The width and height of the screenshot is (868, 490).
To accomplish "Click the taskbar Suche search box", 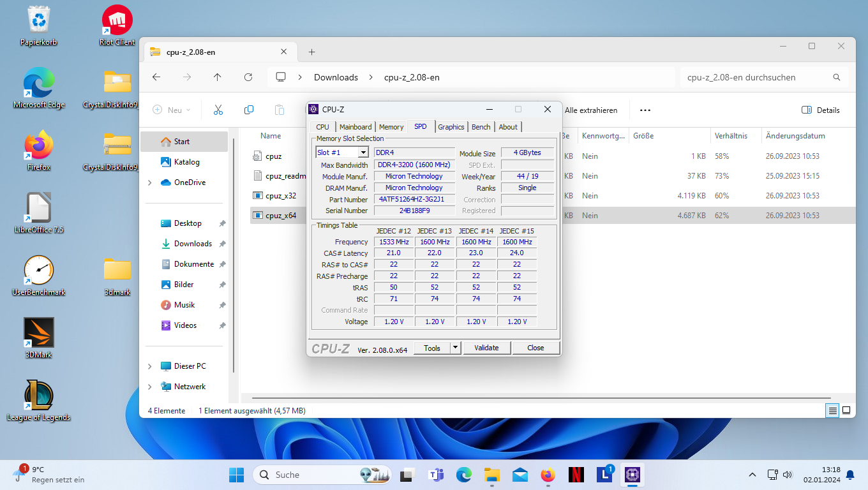I will pyautogui.click(x=322, y=475).
